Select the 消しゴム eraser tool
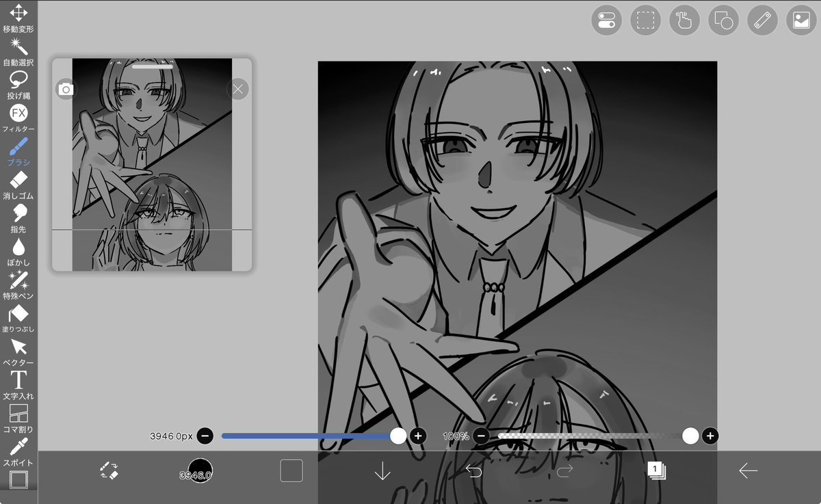 tap(18, 185)
